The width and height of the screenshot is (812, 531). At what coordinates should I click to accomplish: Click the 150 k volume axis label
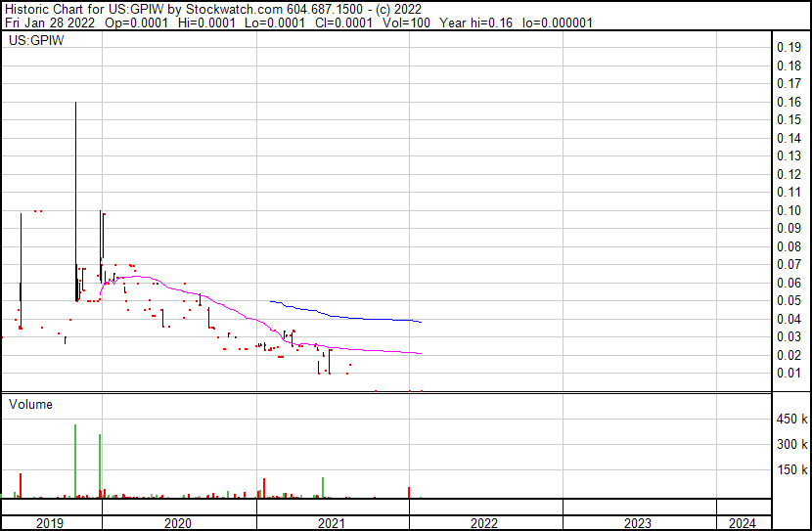point(791,469)
